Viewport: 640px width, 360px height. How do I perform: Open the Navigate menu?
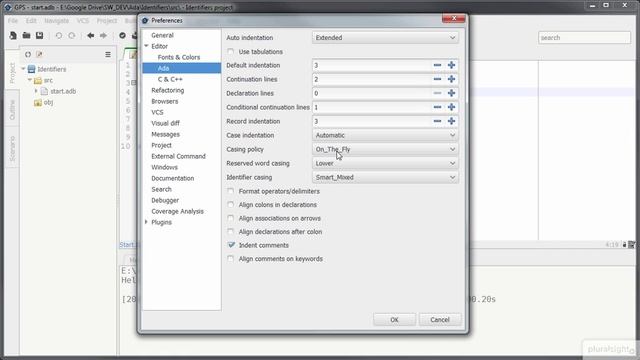(x=57, y=20)
